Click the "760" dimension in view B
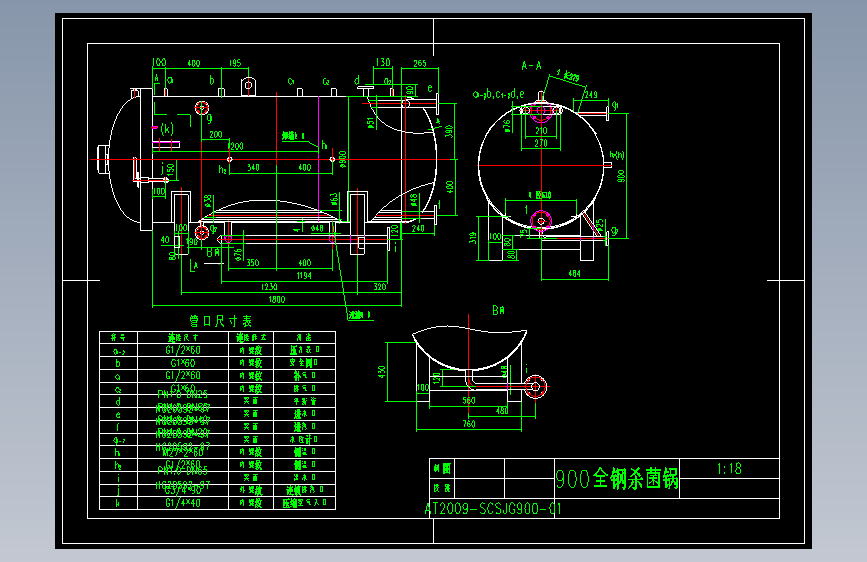867x562 pixels. (x=469, y=424)
